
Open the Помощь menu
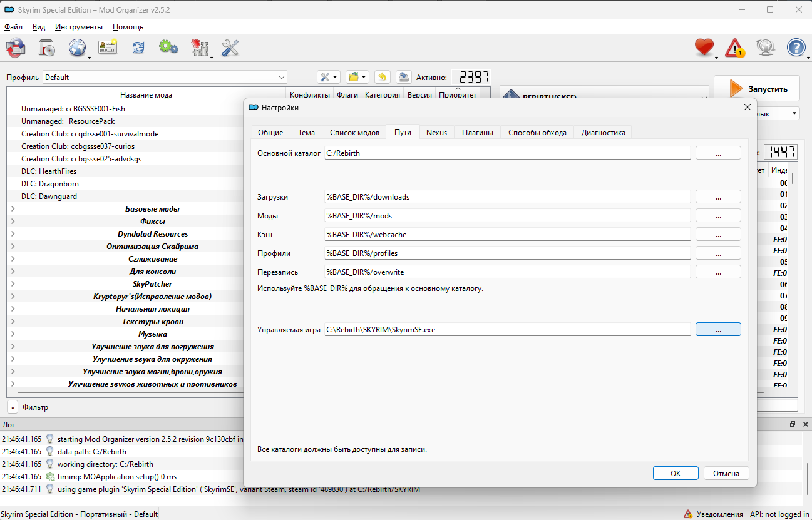pyautogui.click(x=128, y=27)
